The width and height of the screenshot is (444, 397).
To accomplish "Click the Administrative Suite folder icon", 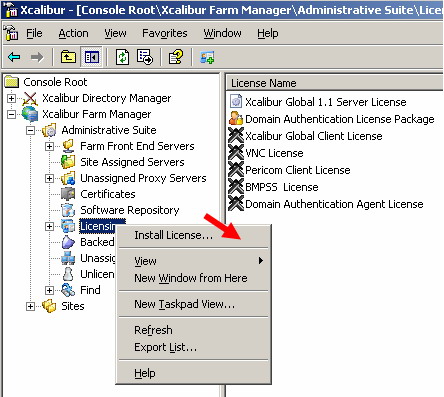I will click(49, 130).
